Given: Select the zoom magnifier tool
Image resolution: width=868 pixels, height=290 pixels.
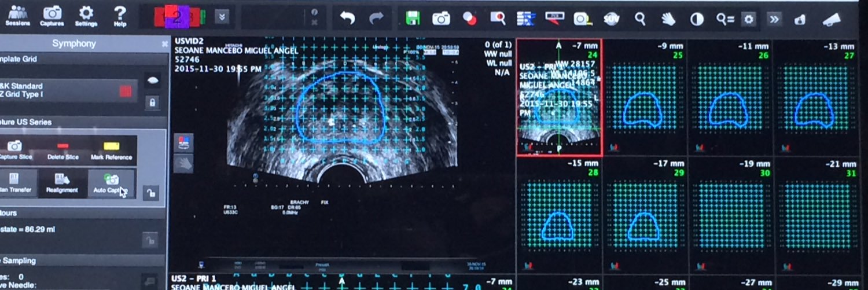Looking at the screenshot, I should pyautogui.click(x=640, y=19).
